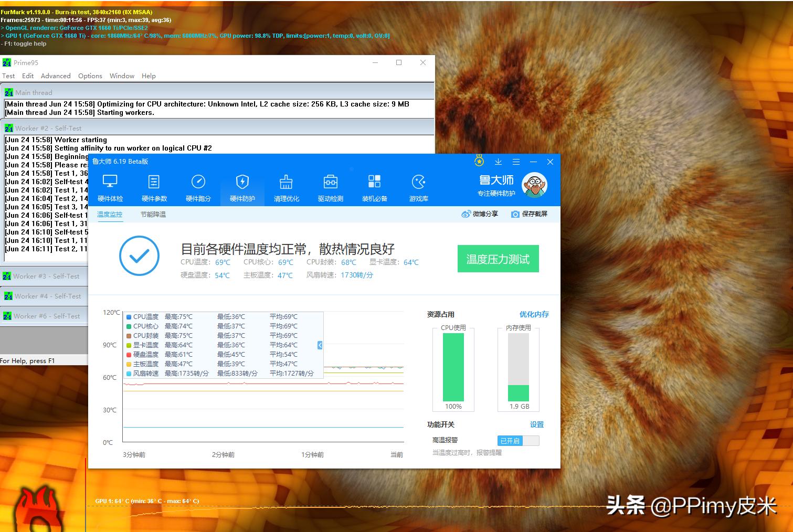The width and height of the screenshot is (793, 532).
Task: Click the 优化内存 memory optimize link
Action: click(534, 314)
